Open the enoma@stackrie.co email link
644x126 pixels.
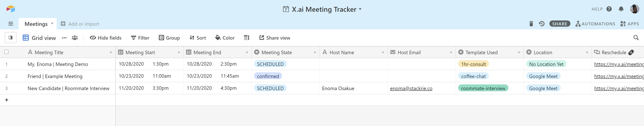[x=411, y=88]
